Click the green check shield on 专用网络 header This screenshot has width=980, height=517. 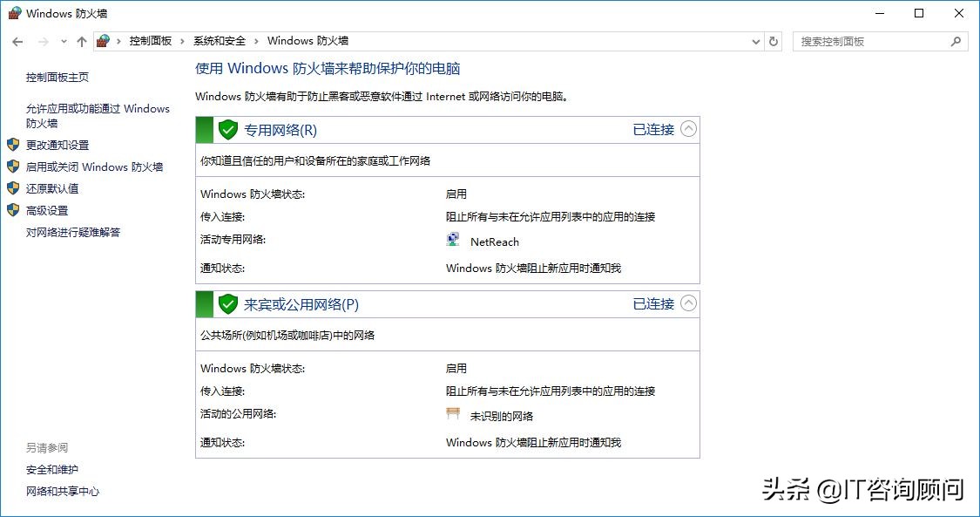click(227, 129)
